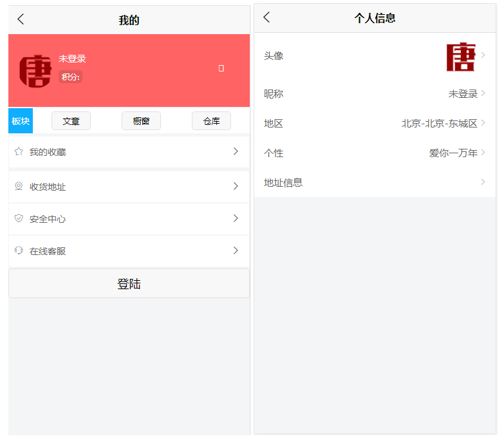Click the 个性 label
This screenshot has height=436, width=504.
coord(274,153)
